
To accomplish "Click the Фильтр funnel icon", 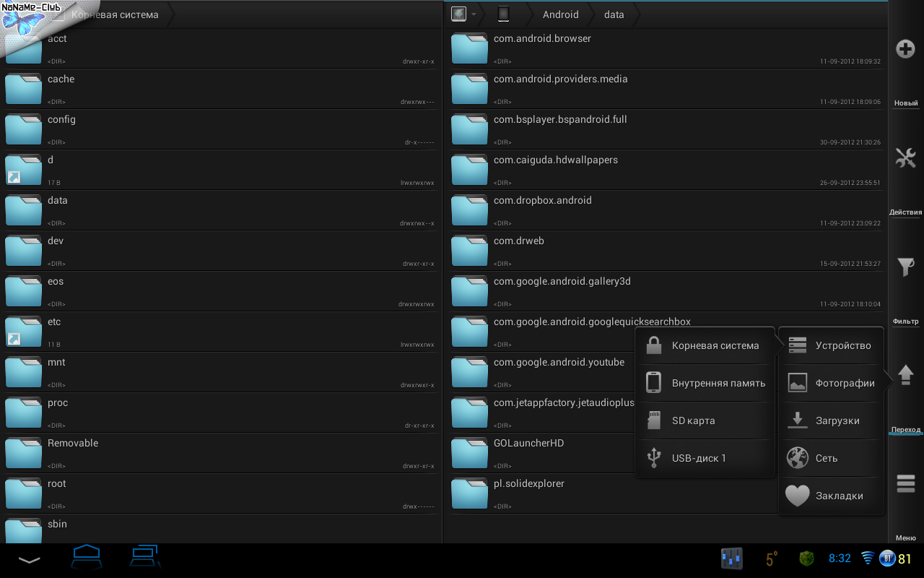I will pos(905,267).
